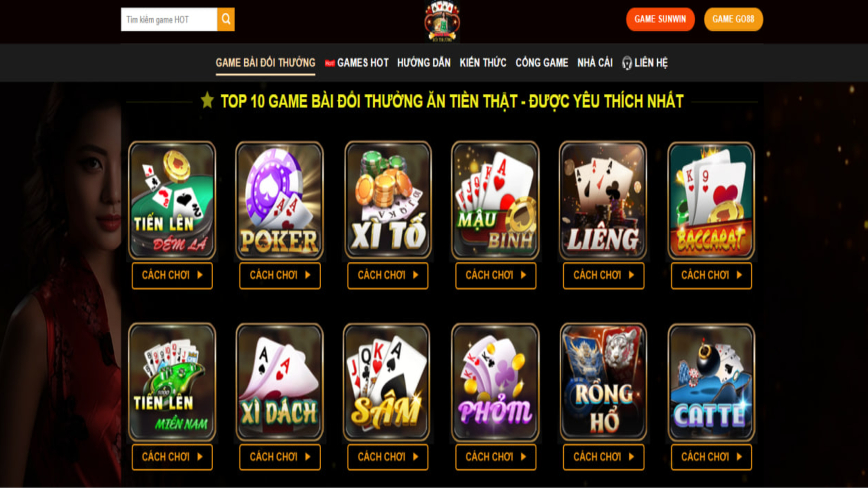The image size is (868, 488).
Task: Open the Poker game icon
Action: [279, 201]
